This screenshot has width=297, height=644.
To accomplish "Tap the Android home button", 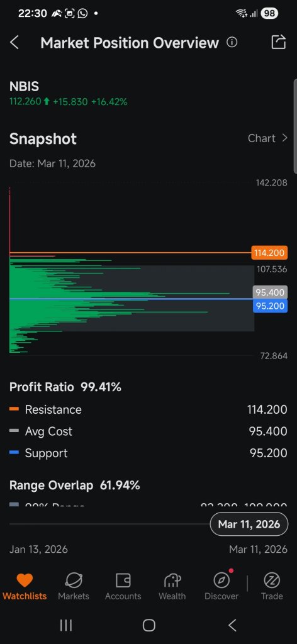I will [x=148, y=625].
